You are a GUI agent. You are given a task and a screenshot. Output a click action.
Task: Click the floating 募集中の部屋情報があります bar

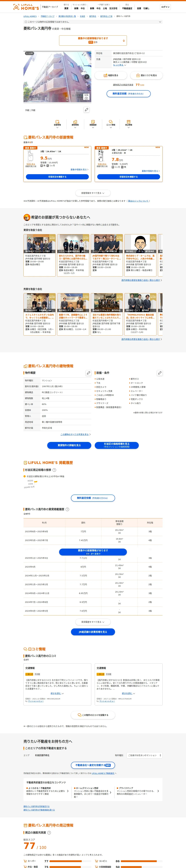point(93,552)
